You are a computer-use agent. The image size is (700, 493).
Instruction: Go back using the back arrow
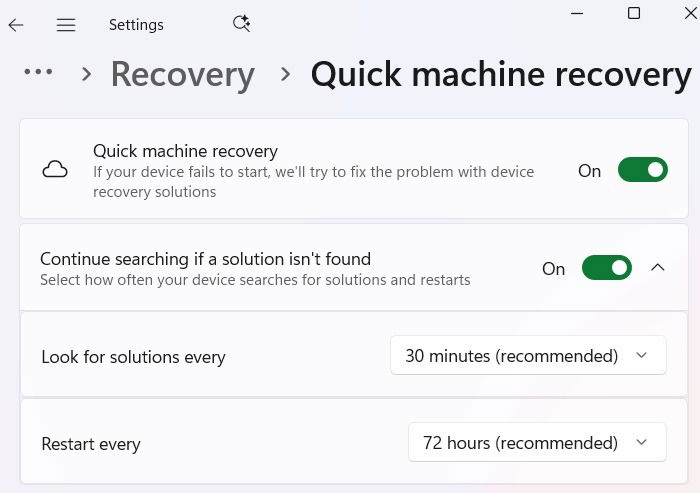[16, 25]
